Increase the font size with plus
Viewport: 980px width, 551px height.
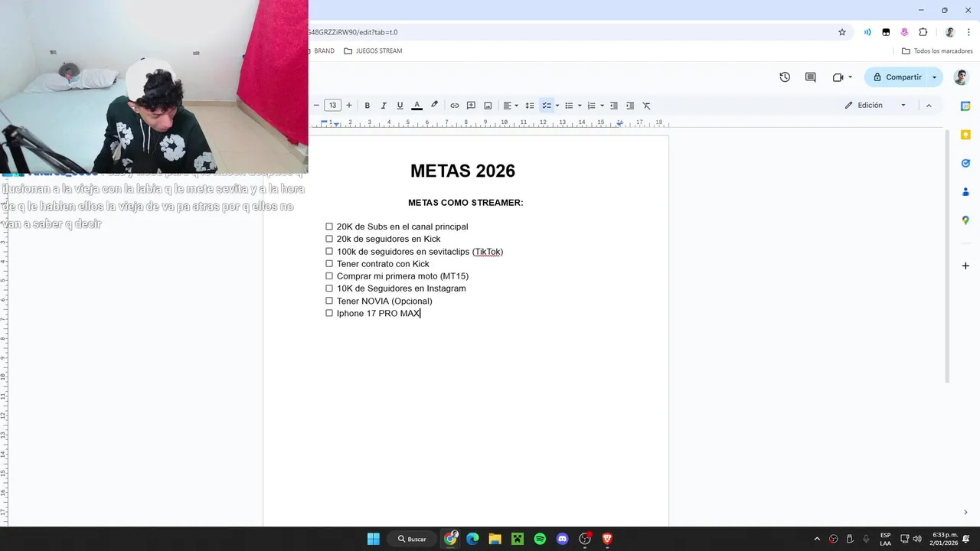coord(349,106)
